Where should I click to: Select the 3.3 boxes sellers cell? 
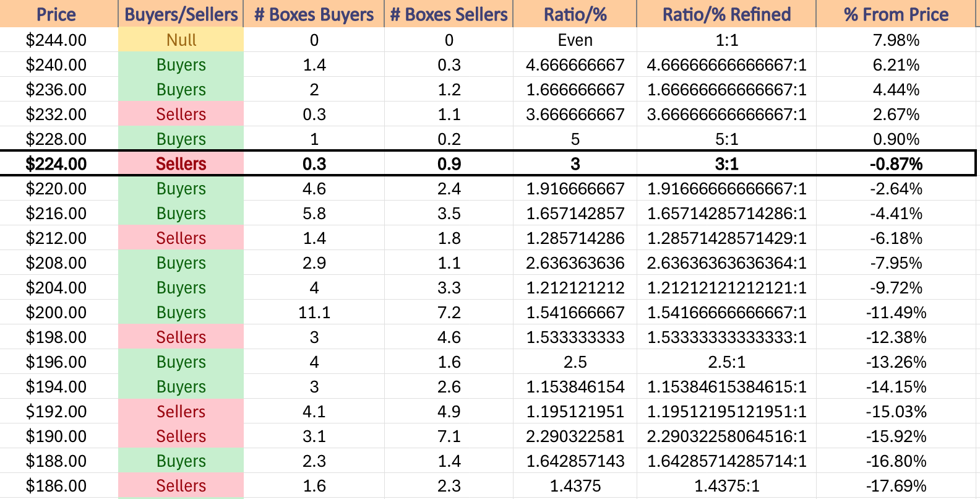(x=449, y=288)
